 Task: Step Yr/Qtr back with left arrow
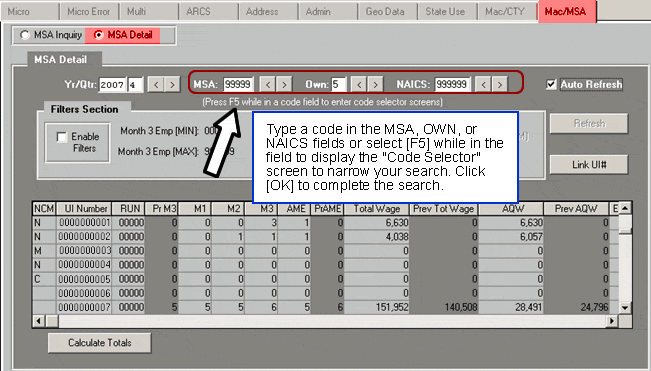click(156, 85)
